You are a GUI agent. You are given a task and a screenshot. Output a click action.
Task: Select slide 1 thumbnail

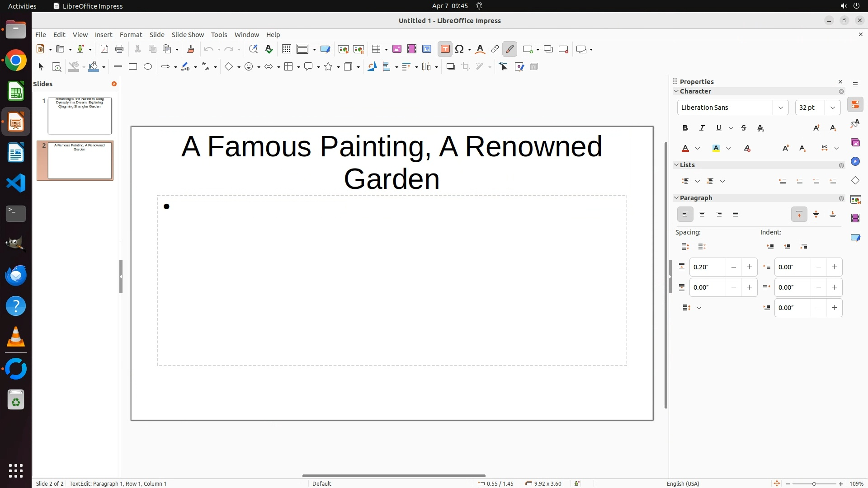coord(80,116)
